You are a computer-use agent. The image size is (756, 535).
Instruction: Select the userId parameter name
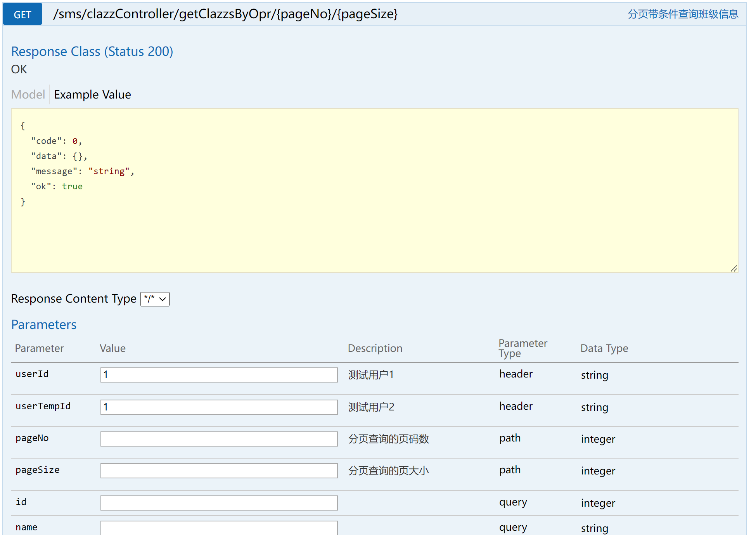point(32,374)
